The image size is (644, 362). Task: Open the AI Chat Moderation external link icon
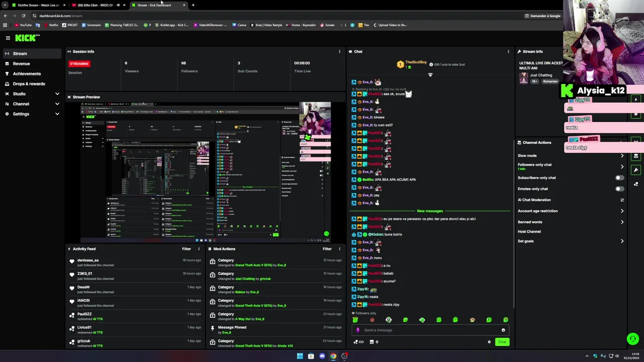(x=622, y=200)
